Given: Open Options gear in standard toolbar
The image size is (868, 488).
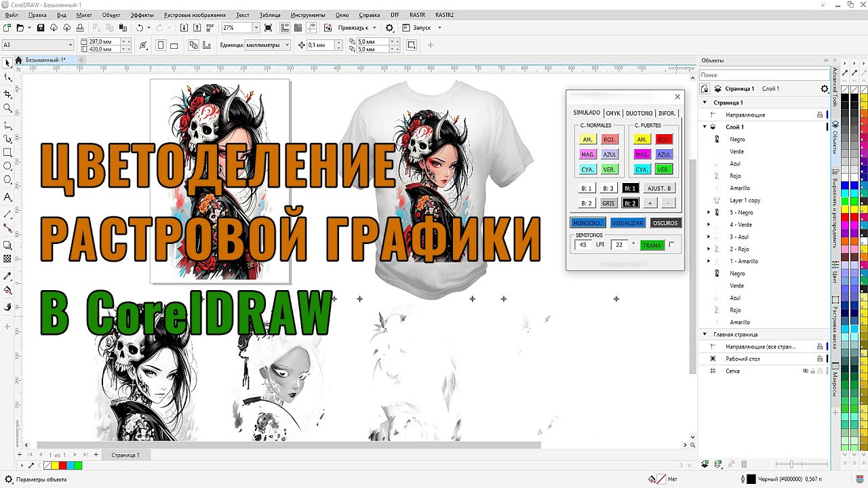Looking at the screenshot, I should click(x=389, y=28).
